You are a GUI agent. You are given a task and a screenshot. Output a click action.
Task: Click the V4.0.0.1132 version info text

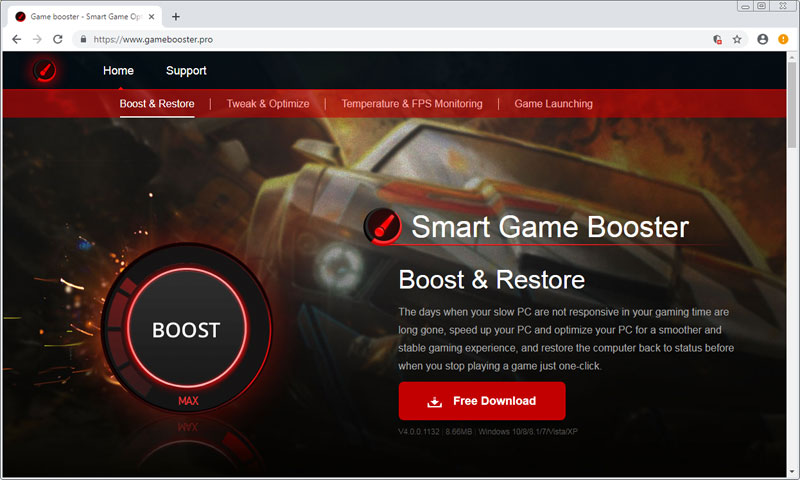tap(488, 432)
